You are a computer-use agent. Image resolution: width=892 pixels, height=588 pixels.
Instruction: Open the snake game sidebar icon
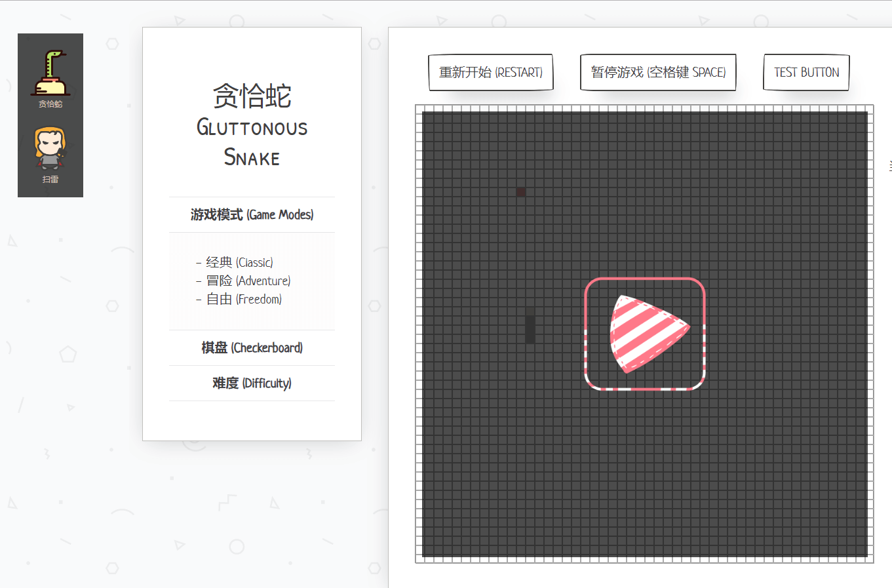[x=50, y=73]
